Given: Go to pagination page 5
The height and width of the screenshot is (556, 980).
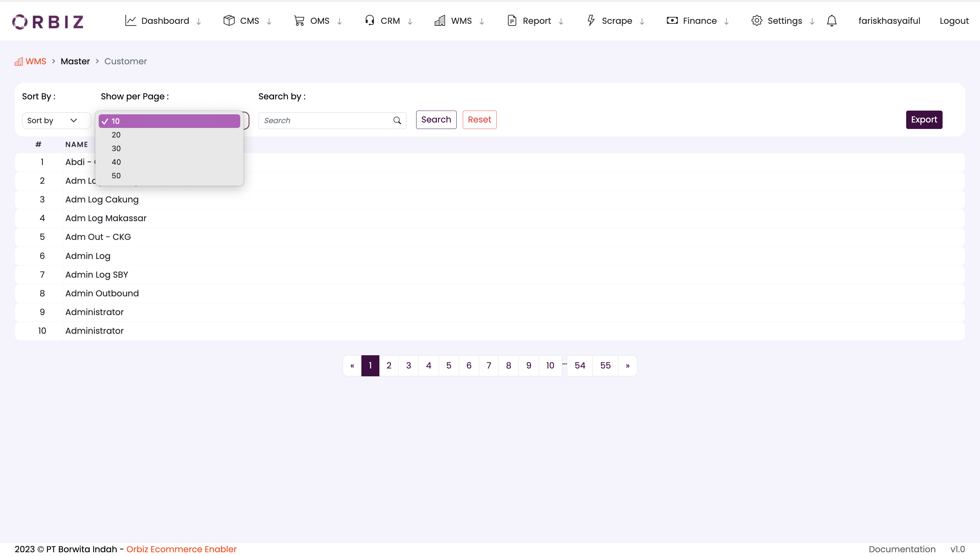Looking at the screenshot, I should coord(449,366).
